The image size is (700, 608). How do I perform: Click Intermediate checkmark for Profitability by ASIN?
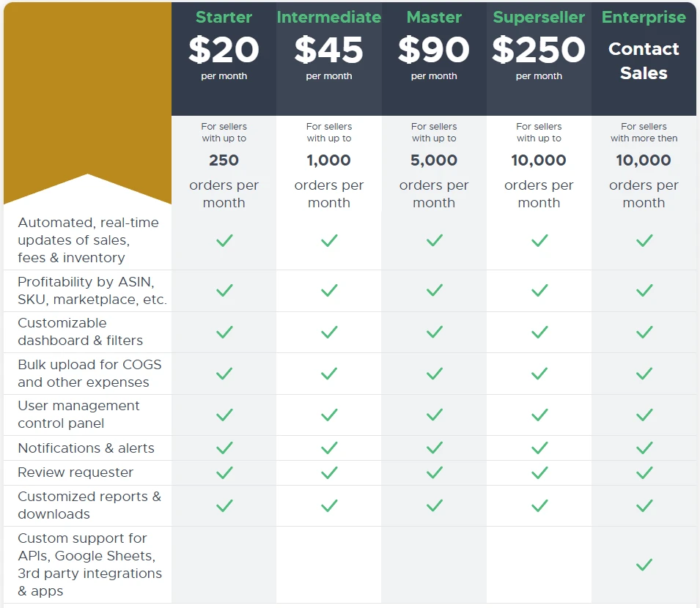329,290
